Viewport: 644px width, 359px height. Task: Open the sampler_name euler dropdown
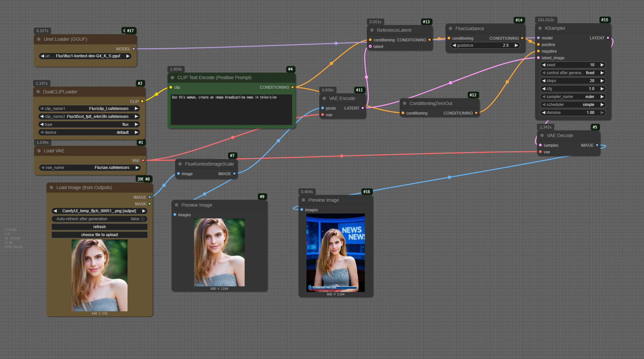(x=573, y=97)
